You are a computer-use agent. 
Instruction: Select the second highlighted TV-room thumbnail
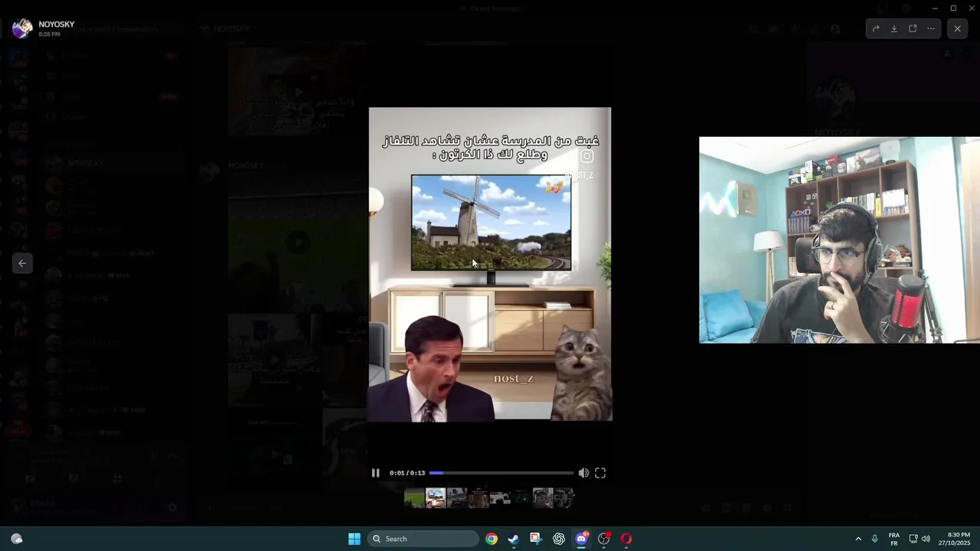point(436,498)
